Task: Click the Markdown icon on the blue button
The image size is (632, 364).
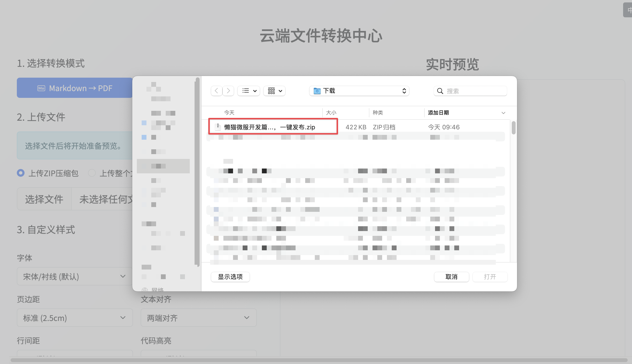Action: point(41,88)
